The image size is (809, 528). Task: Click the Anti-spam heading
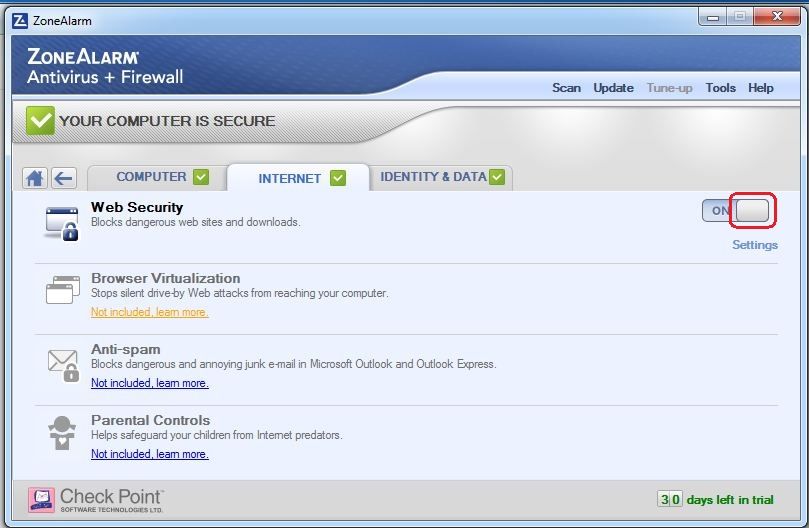point(125,349)
